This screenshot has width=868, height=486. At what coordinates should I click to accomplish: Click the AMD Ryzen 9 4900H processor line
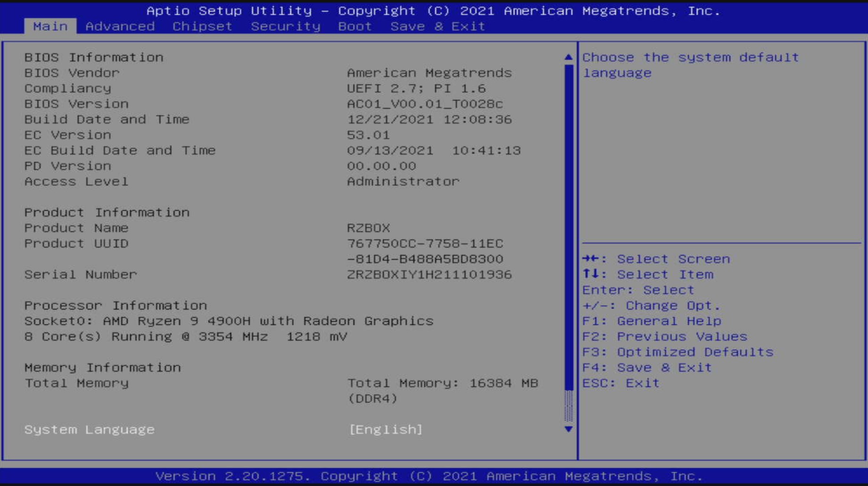pyautogui.click(x=229, y=321)
